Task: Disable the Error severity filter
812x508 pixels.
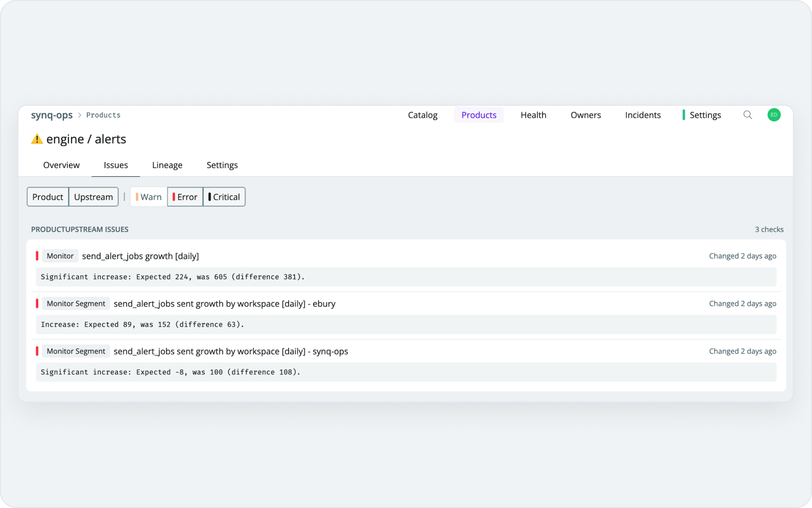Action: (x=185, y=197)
